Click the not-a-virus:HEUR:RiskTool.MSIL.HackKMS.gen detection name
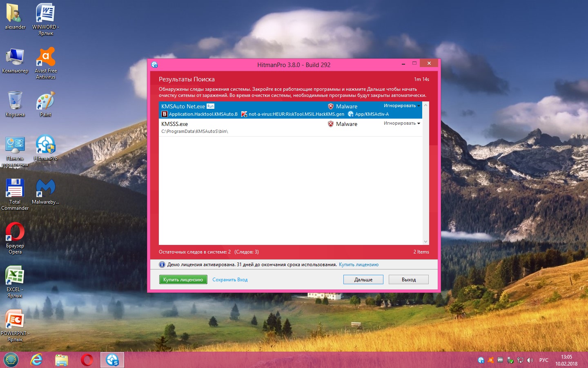 click(296, 114)
